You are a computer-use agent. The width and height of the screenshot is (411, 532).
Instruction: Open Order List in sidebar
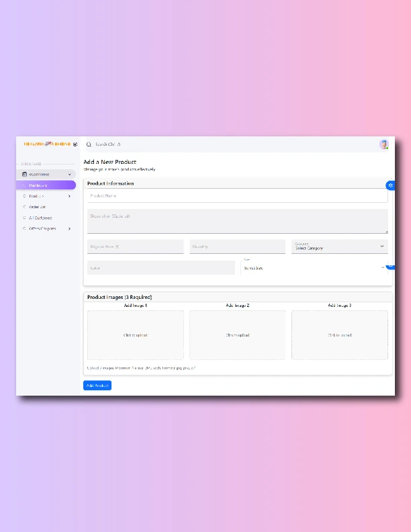[38, 207]
